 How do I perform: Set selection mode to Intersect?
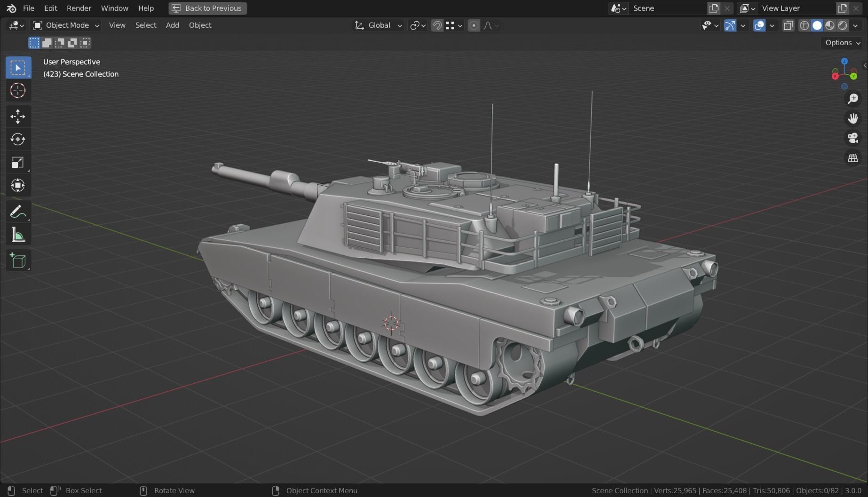85,43
